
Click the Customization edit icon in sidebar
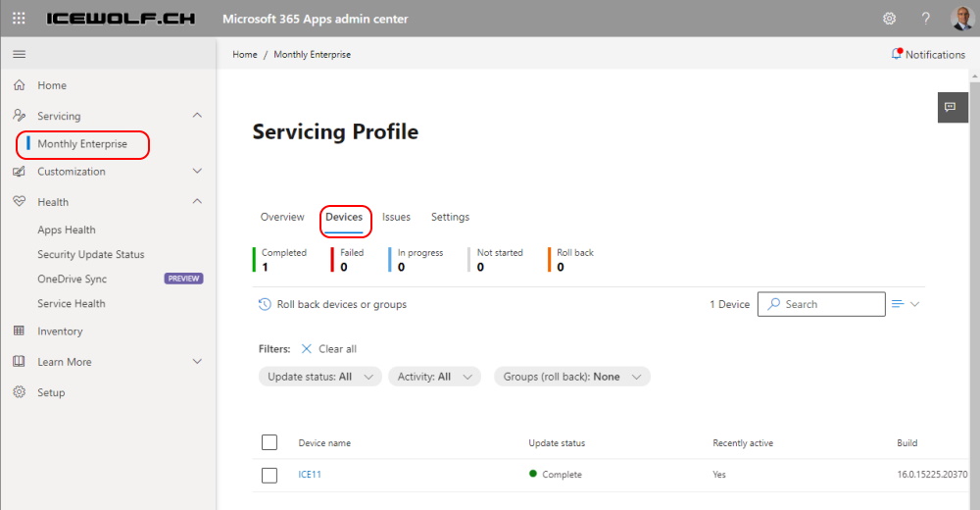(x=20, y=171)
